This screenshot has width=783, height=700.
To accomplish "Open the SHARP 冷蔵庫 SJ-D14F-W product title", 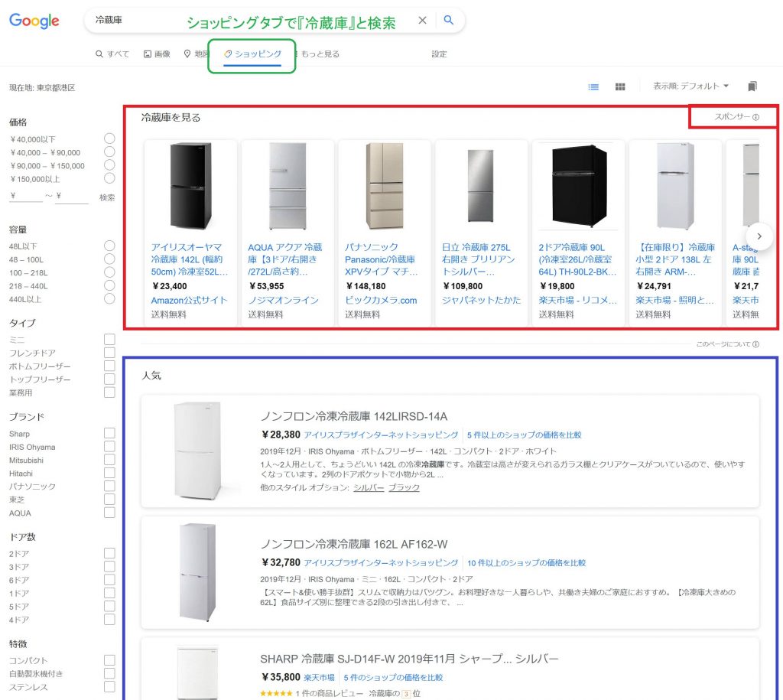I will coord(410,659).
